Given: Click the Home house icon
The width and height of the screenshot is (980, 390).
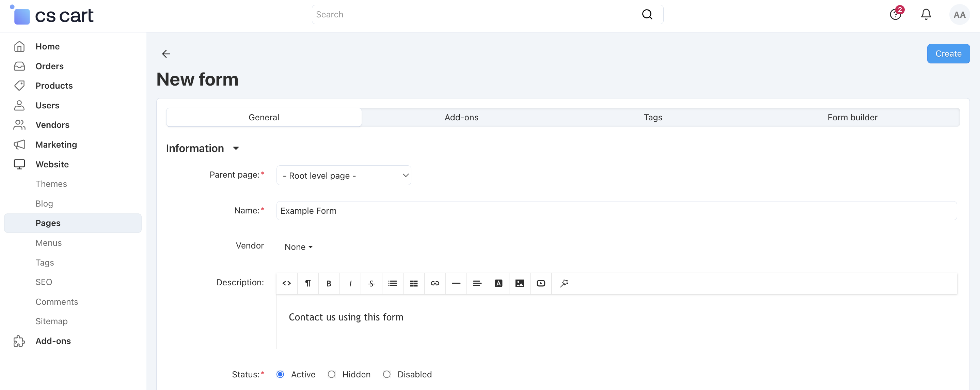Looking at the screenshot, I should click(x=19, y=46).
